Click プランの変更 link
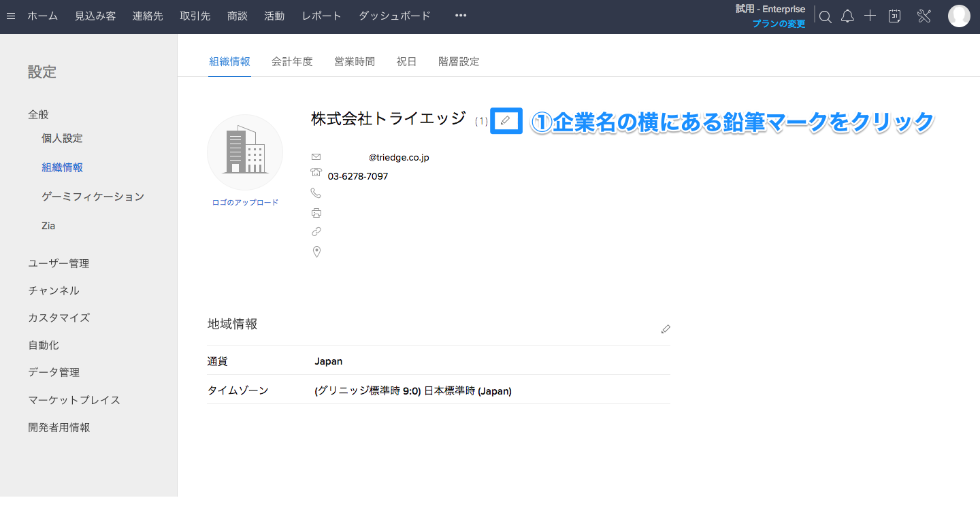Image resolution: width=980 pixels, height=517 pixels. [x=779, y=24]
